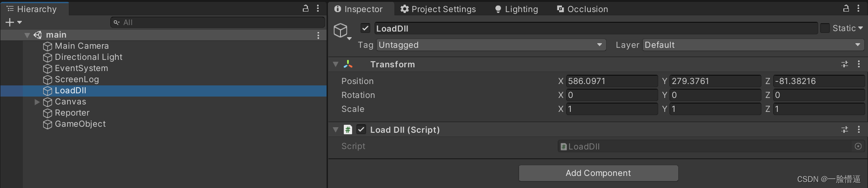This screenshot has width=868, height=188.
Task: Click the Script field object picker circle
Action: click(x=858, y=146)
